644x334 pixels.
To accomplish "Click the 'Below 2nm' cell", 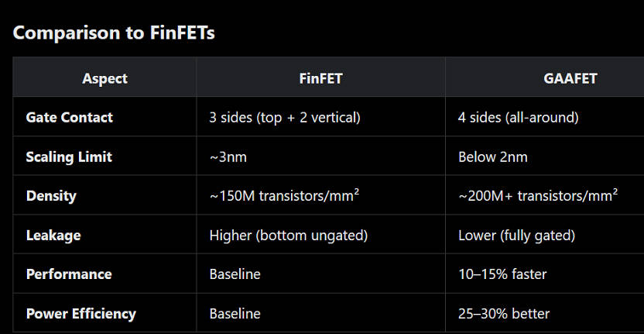I will (x=493, y=157).
